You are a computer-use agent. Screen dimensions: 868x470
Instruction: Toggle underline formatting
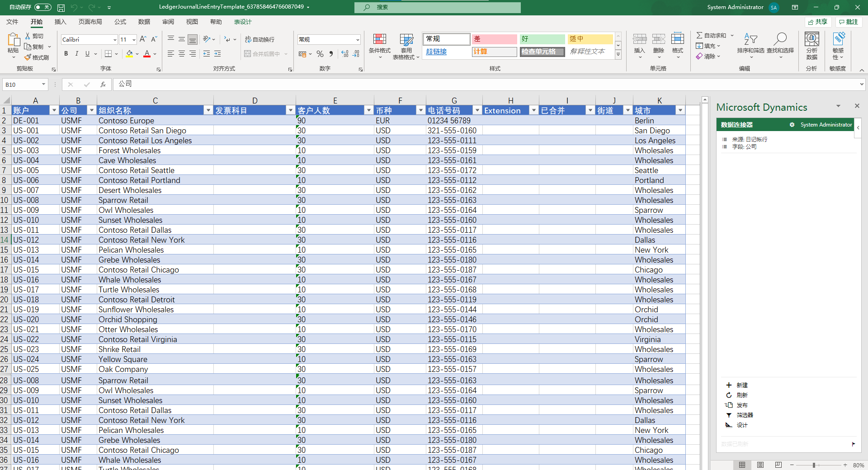(x=87, y=54)
